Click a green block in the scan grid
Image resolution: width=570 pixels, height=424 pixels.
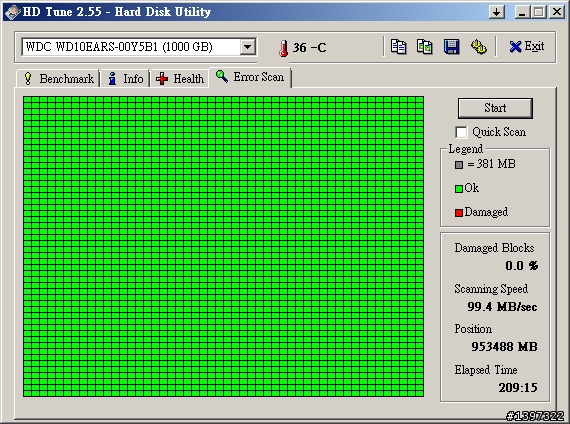pos(224,246)
